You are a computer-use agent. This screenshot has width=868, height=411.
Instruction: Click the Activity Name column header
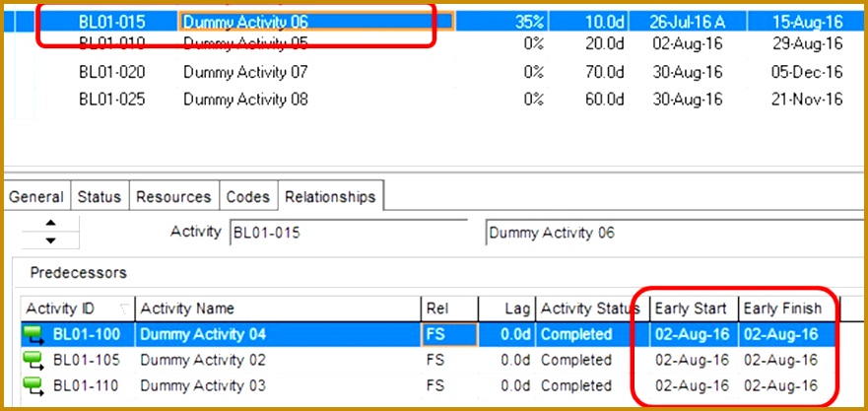coord(279,308)
